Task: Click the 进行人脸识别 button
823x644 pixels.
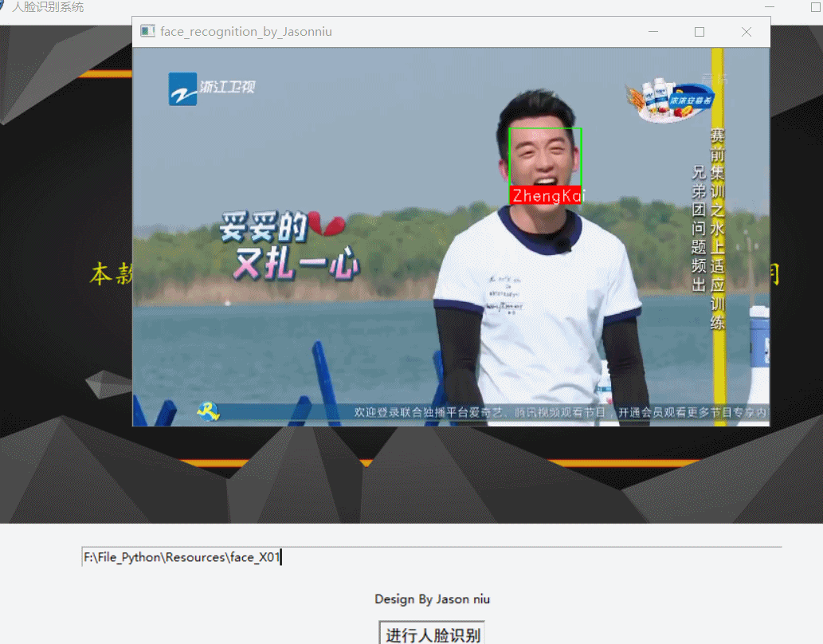Action: click(432, 634)
